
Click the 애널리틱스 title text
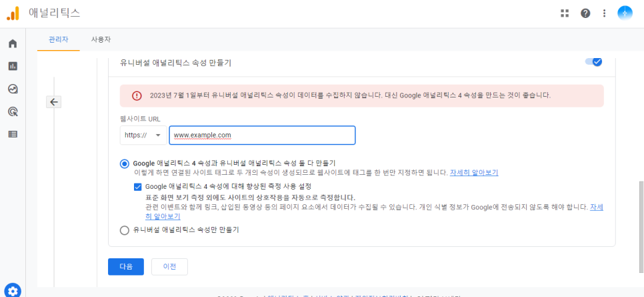(54, 13)
